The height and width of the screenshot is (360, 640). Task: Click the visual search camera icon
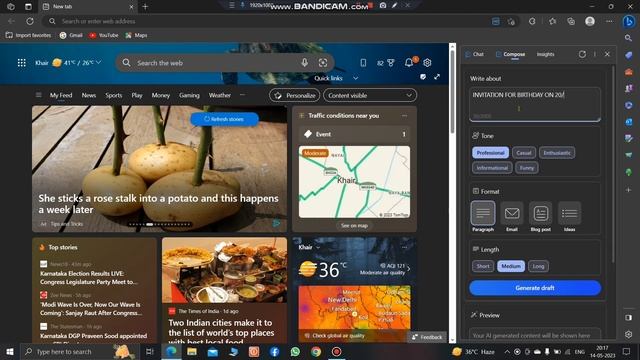pyautogui.click(x=323, y=62)
